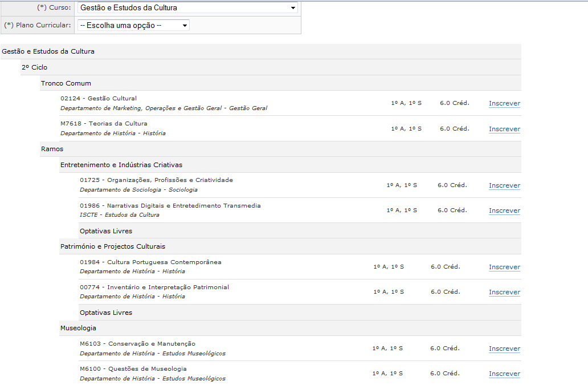Select Optativas Livres under Entretenimento branch

[106, 231]
